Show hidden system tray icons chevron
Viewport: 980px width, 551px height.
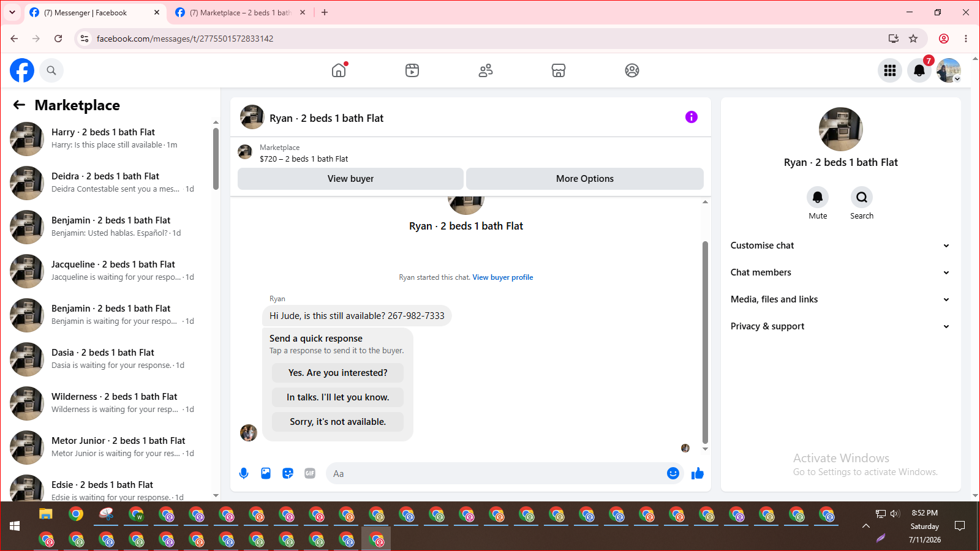coord(865,526)
